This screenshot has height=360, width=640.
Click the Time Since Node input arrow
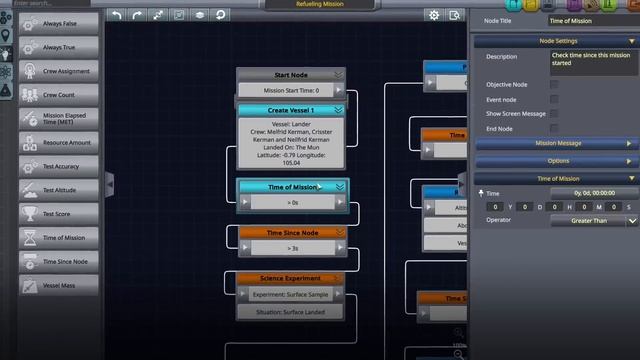tap(245, 247)
